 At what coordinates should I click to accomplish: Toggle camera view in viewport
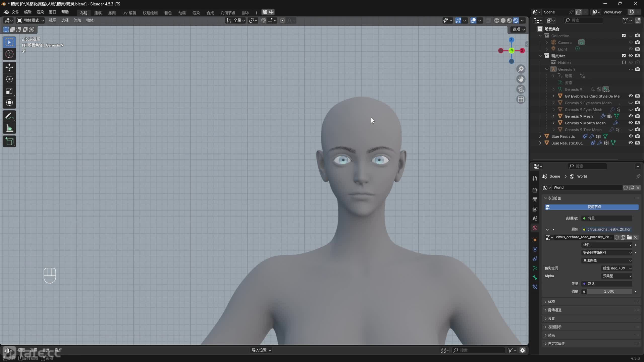pyautogui.click(x=521, y=89)
